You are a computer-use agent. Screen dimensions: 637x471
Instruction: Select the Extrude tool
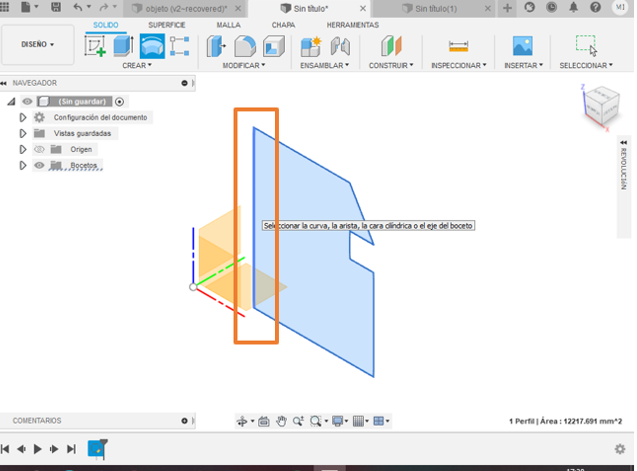coord(123,46)
